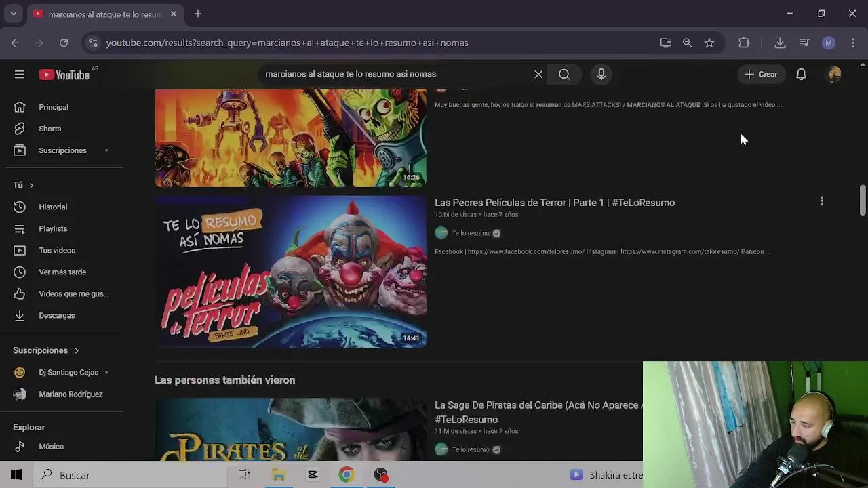Screen dimensions: 868x488
Task: Open site information icon in address bar
Action: [92, 43]
